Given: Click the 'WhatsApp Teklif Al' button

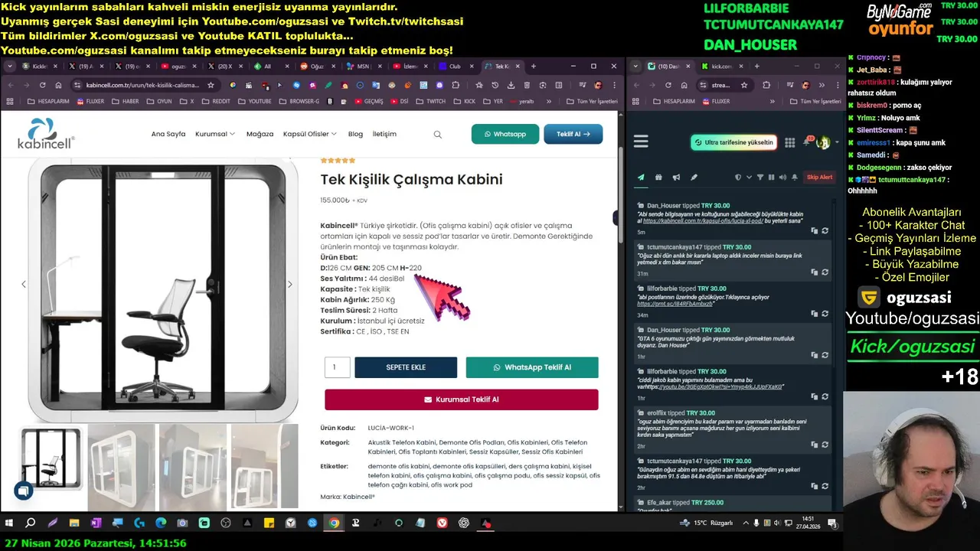Looking at the screenshot, I should click(x=532, y=367).
